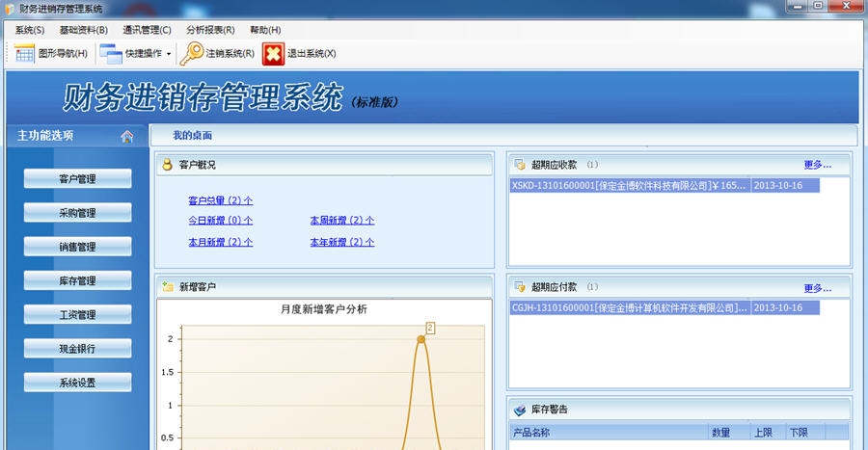Open 工资管理 in the sidebar
The image size is (868, 450).
pyautogui.click(x=77, y=314)
